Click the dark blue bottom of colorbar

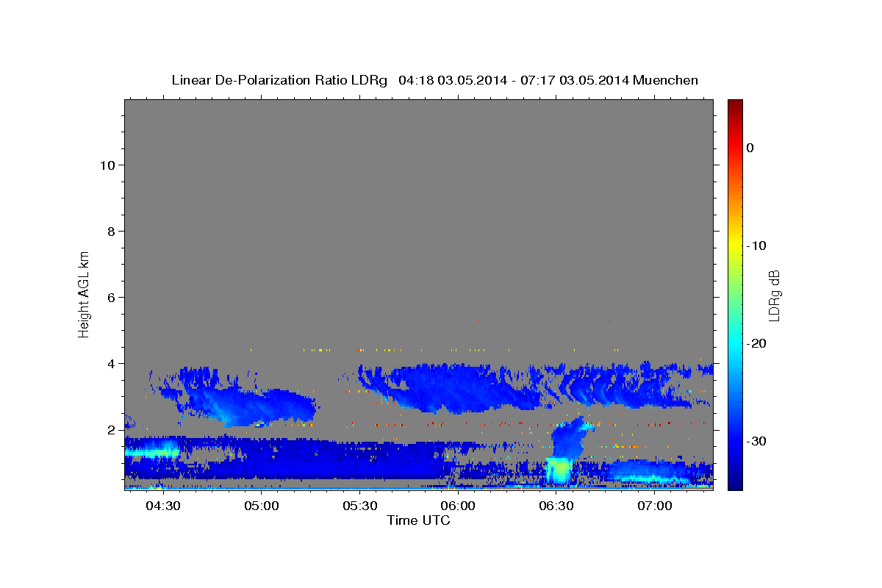735,481
